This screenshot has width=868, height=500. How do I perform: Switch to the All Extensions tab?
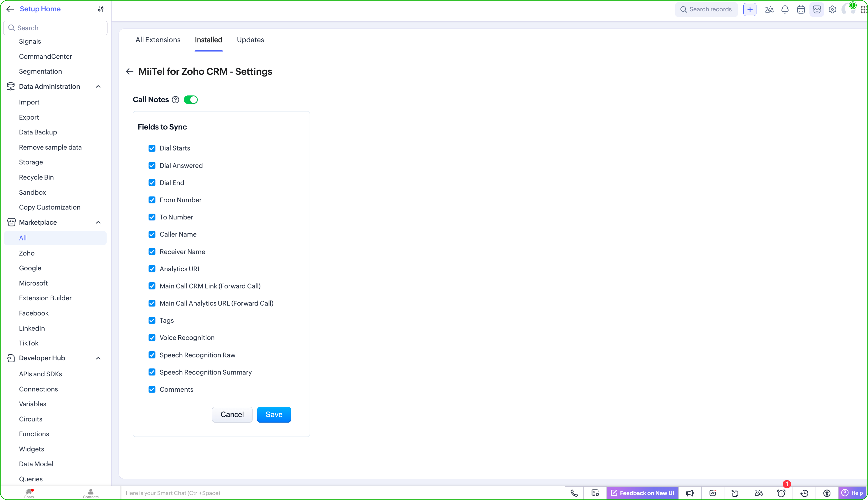(158, 40)
